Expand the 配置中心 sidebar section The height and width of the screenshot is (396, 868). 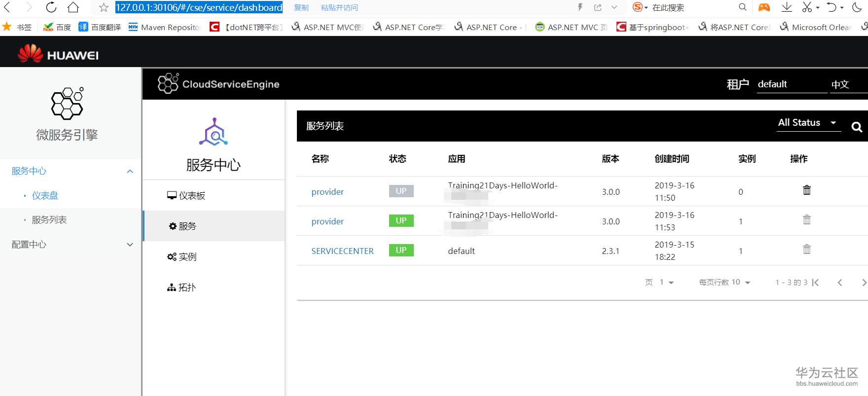coord(130,245)
